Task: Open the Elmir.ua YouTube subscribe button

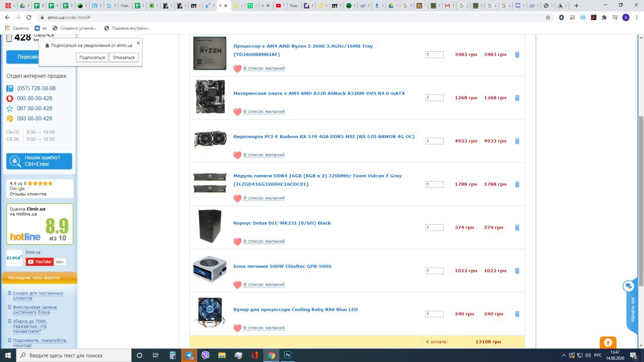Action: pyautogui.click(x=40, y=261)
